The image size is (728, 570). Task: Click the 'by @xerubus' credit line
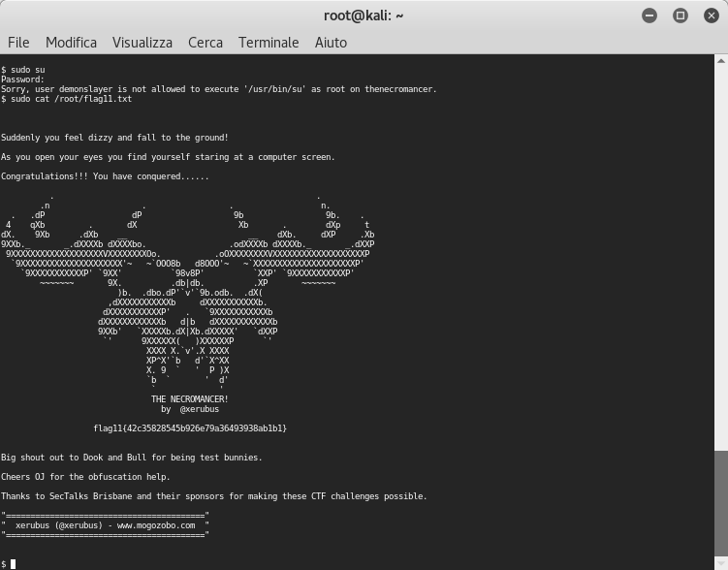190,409
